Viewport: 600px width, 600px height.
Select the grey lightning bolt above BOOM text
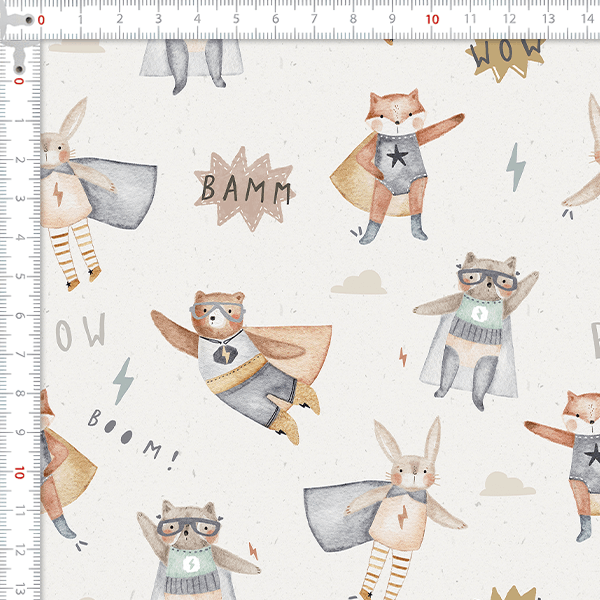coord(122,381)
